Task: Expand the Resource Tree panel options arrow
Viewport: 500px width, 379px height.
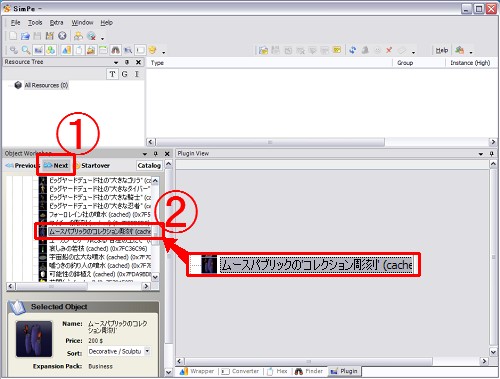Action: [x=116, y=62]
